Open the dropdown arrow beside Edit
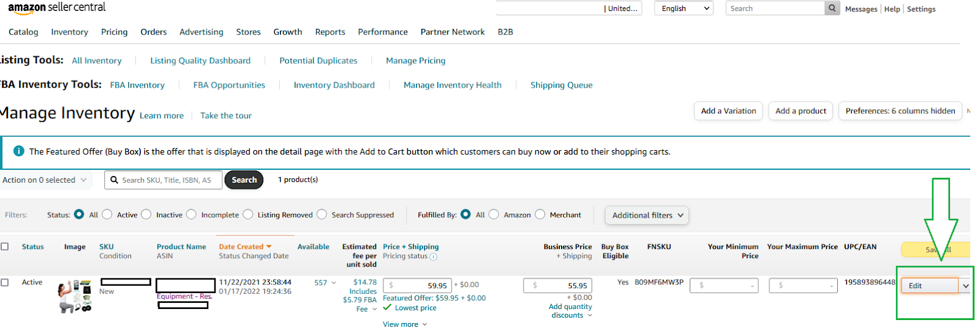The width and height of the screenshot is (980, 328). [x=966, y=286]
